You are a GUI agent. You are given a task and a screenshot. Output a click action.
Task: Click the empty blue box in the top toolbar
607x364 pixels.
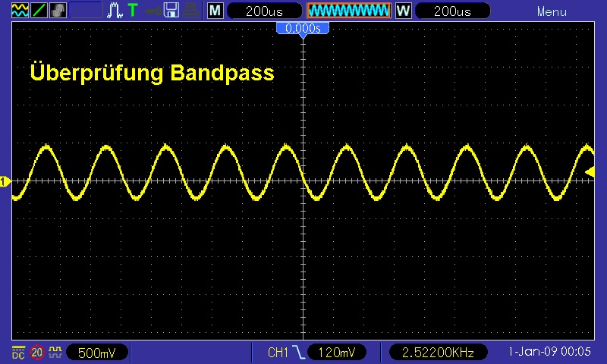point(86,10)
